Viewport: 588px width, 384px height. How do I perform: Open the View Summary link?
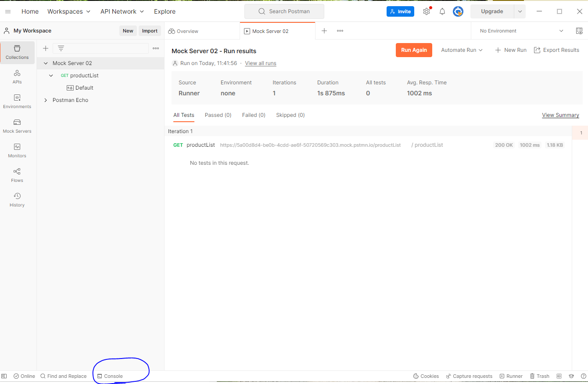click(x=560, y=115)
